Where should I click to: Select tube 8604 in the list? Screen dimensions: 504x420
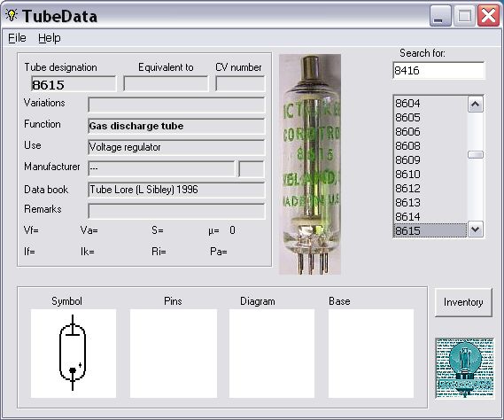(x=430, y=104)
